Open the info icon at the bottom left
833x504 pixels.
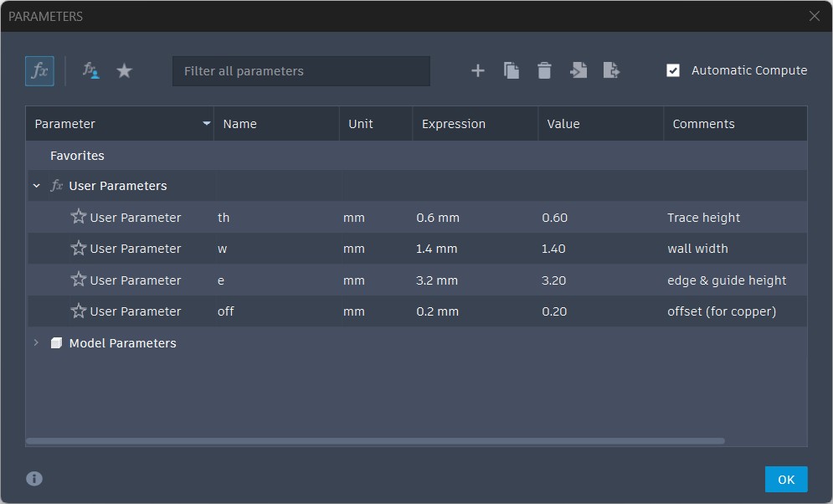tap(34, 479)
